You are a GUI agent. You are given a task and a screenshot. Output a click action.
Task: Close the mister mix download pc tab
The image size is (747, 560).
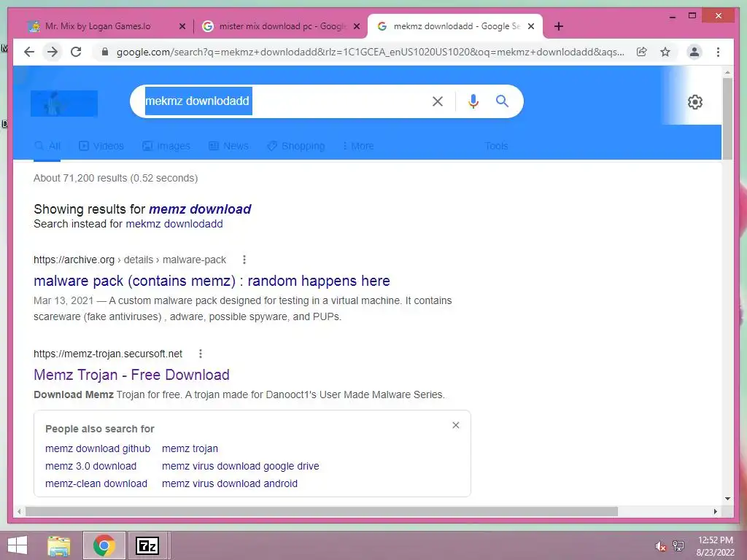[356, 26]
